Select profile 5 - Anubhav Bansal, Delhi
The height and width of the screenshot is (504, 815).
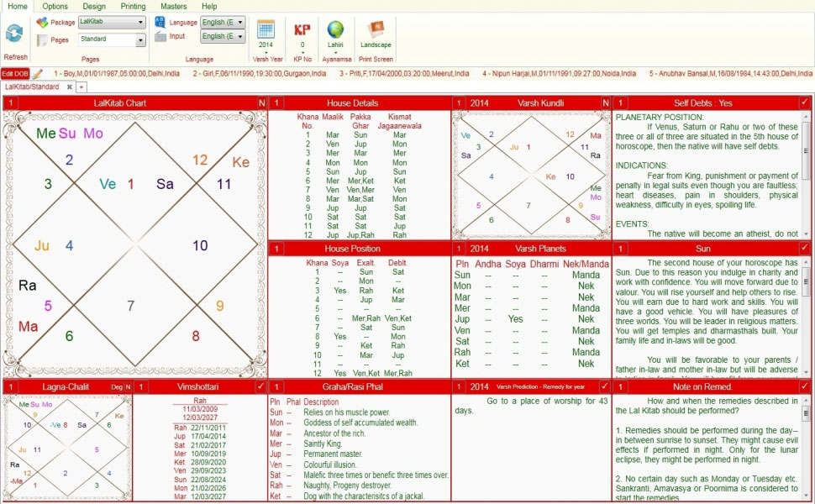pyautogui.click(x=730, y=74)
